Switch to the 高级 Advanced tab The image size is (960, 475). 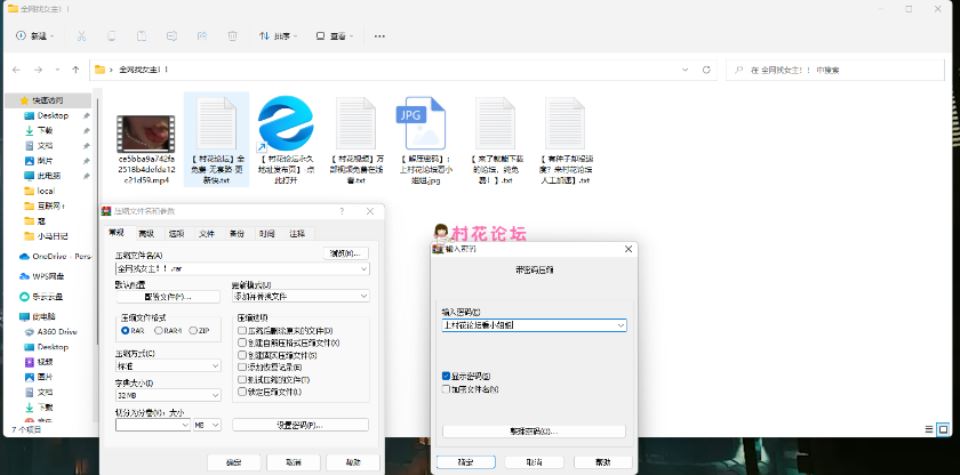coord(146,234)
